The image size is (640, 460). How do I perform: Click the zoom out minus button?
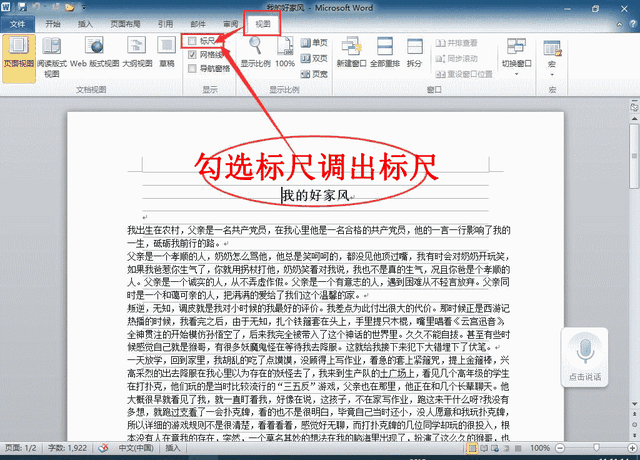560,448
